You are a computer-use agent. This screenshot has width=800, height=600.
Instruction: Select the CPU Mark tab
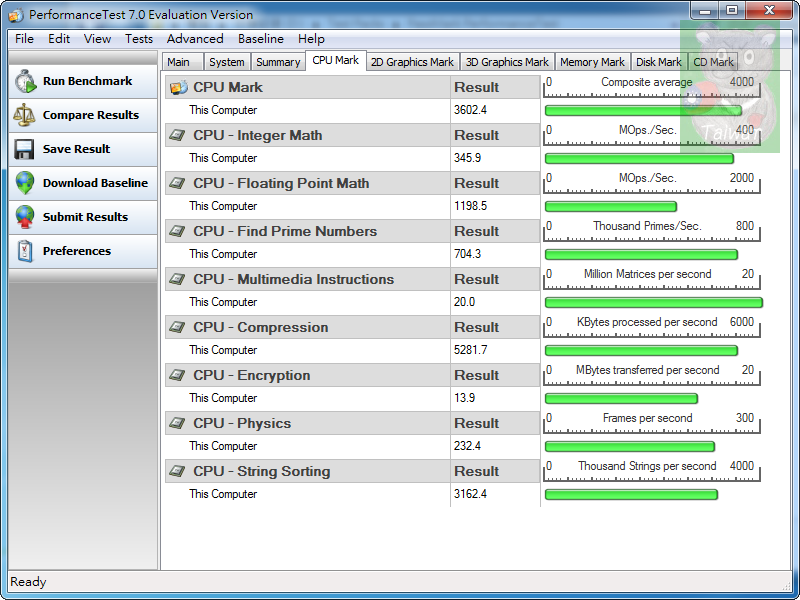coord(336,60)
